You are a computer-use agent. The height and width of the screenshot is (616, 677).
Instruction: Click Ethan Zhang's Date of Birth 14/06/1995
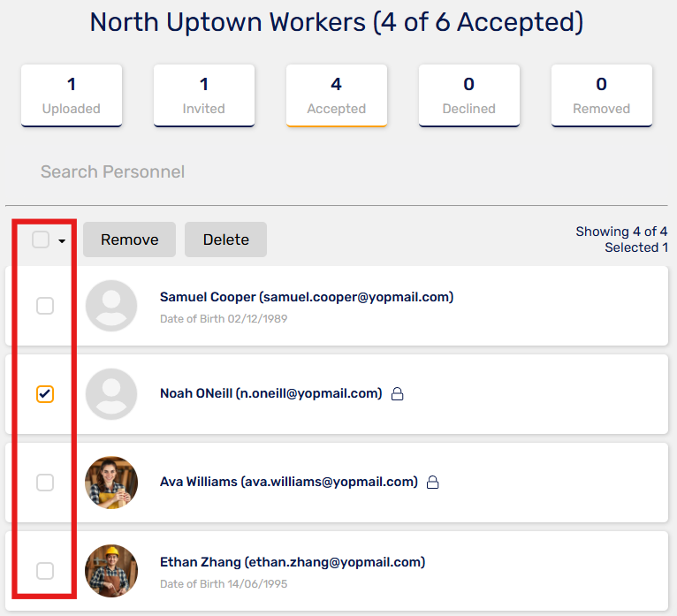pos(224,583)
